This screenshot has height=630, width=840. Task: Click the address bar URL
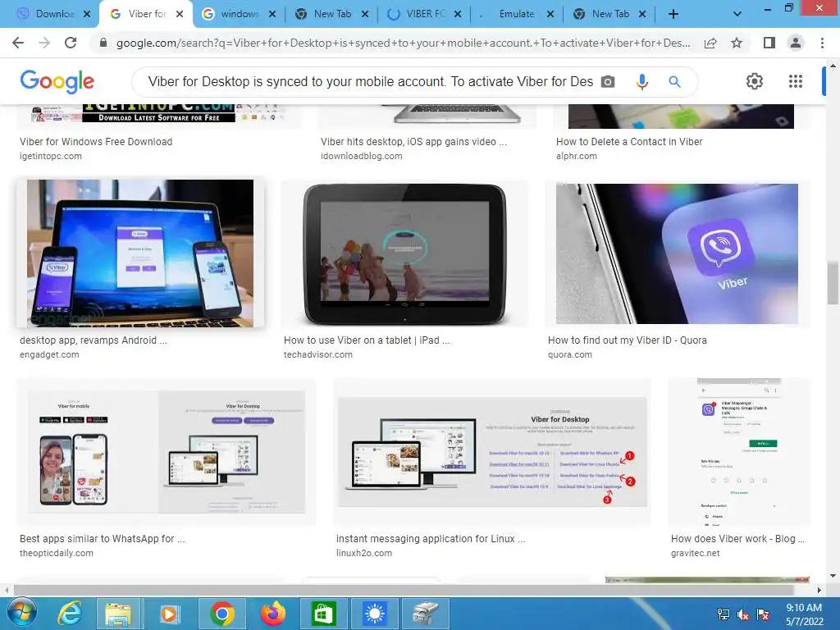point(403,43)
